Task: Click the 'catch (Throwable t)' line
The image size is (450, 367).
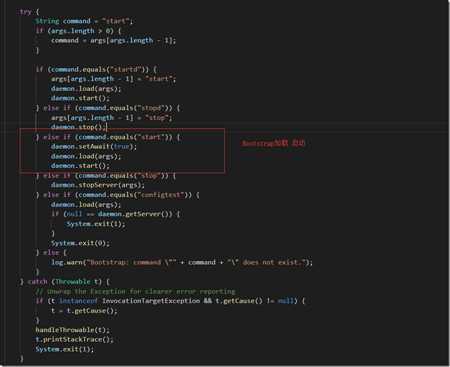Action: 65,282
